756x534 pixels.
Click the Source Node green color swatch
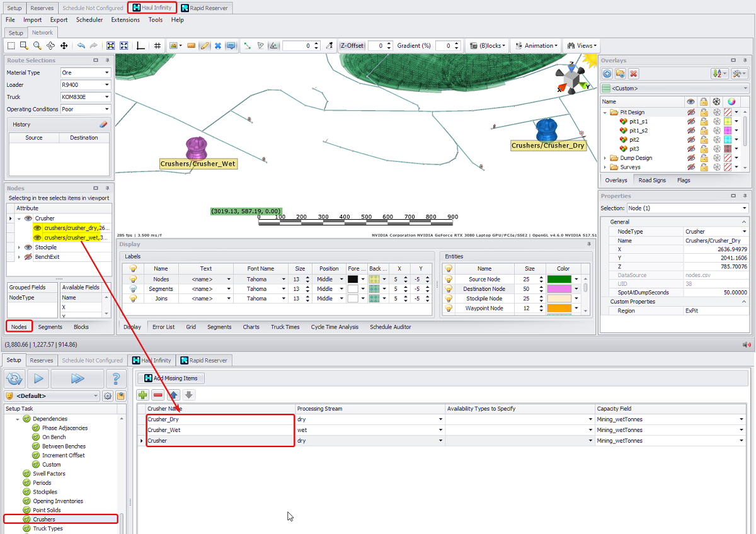(559, 279)
